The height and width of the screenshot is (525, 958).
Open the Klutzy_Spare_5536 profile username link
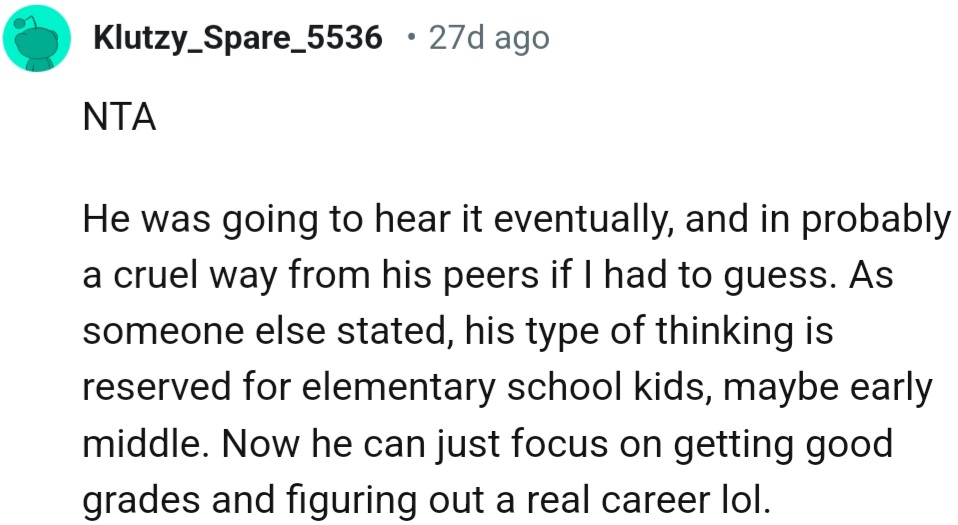[237, 39]
